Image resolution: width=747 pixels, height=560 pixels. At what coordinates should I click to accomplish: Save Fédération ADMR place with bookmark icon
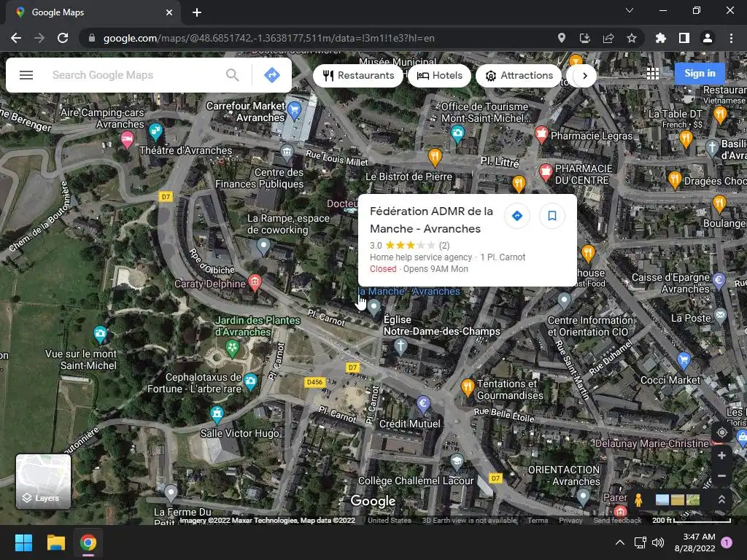coord(552,216)
